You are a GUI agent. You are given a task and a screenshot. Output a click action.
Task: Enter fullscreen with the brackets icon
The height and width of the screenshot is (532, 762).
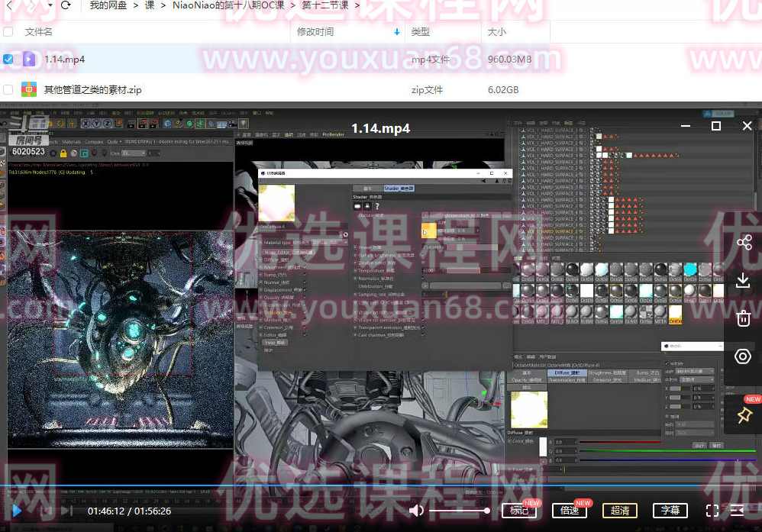713,511
